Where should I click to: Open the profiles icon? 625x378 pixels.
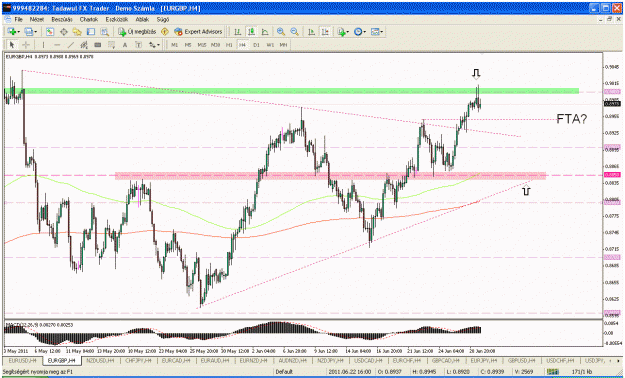(28, 32)
